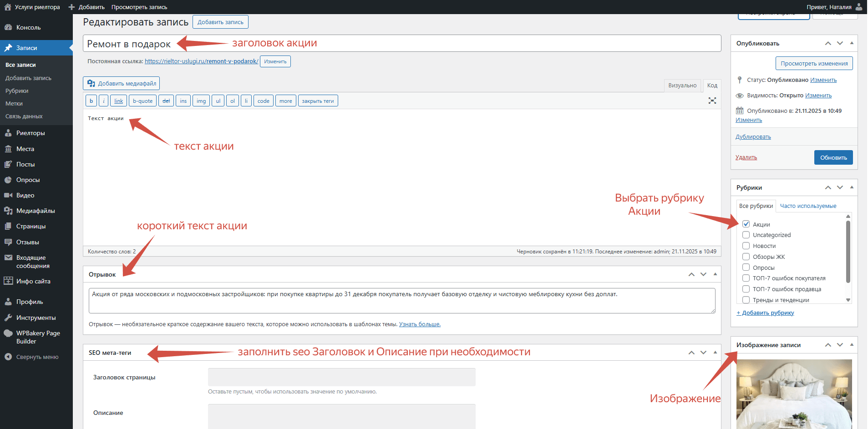Collapse the SEO мета-теги panel
The height and width of the screenshot is (429, 868).
(x=715, y=352)
